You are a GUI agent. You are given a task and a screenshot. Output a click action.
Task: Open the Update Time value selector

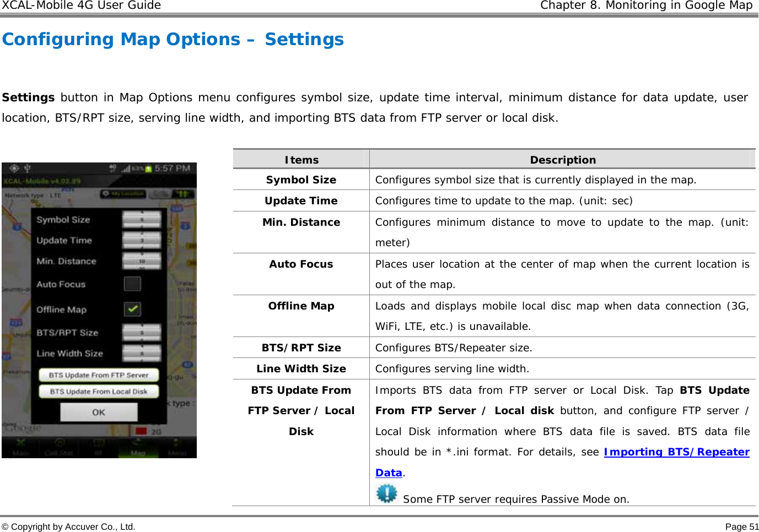point(141,240)
